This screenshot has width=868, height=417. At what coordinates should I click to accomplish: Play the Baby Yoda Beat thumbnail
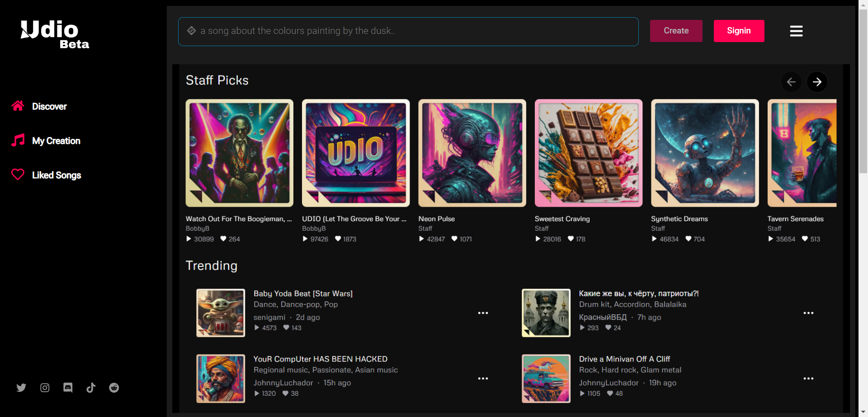pos(221,313)
